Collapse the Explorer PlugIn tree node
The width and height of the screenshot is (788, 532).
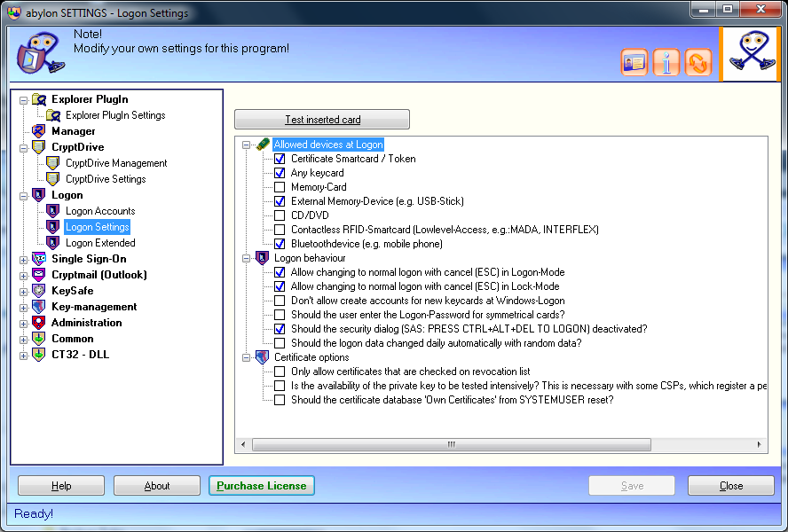(23, 100)
